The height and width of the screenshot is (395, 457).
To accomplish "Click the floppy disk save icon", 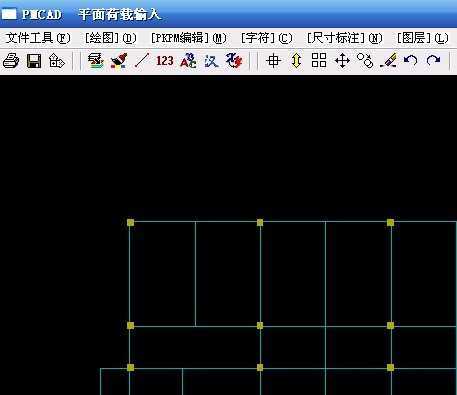I will point(34,61).
